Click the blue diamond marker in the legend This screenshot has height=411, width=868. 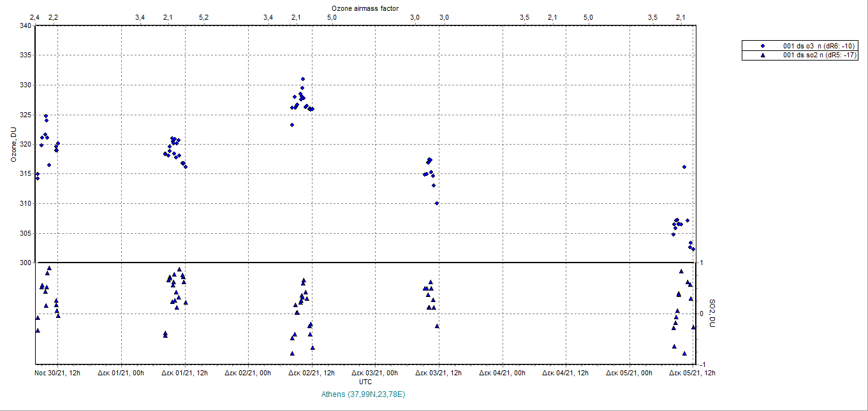tap(763, 46)
